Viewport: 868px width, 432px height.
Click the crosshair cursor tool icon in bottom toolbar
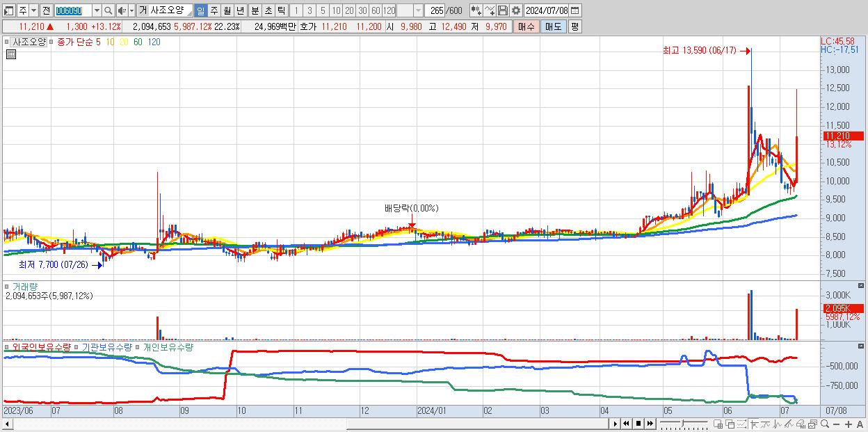(x=754, y=424)
